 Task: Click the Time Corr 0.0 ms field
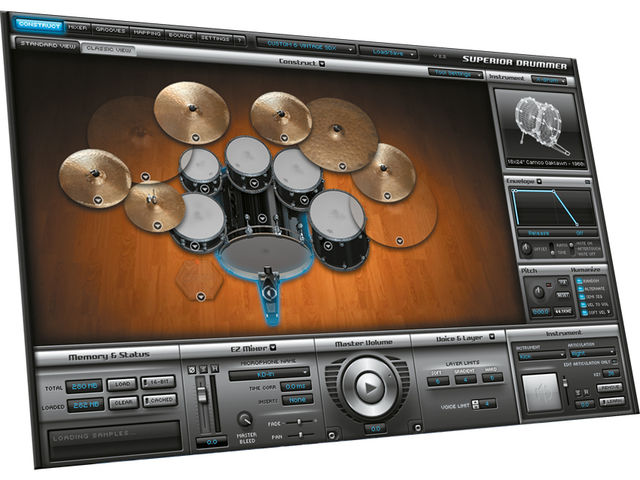click(296, 386)
